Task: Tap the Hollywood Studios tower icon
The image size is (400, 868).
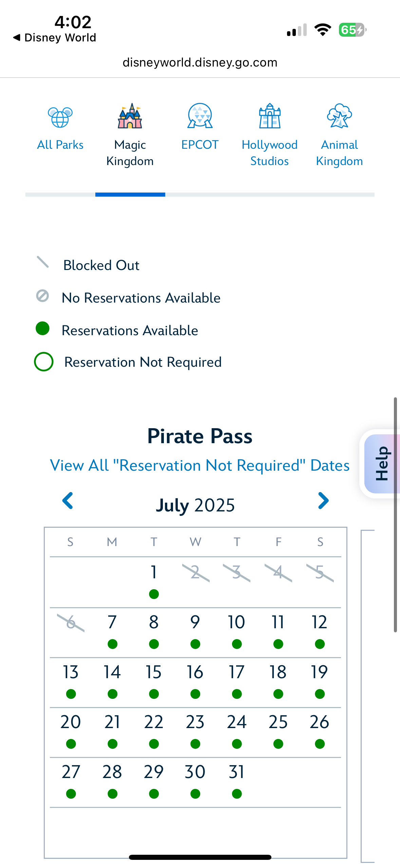Action: (270, 116)
